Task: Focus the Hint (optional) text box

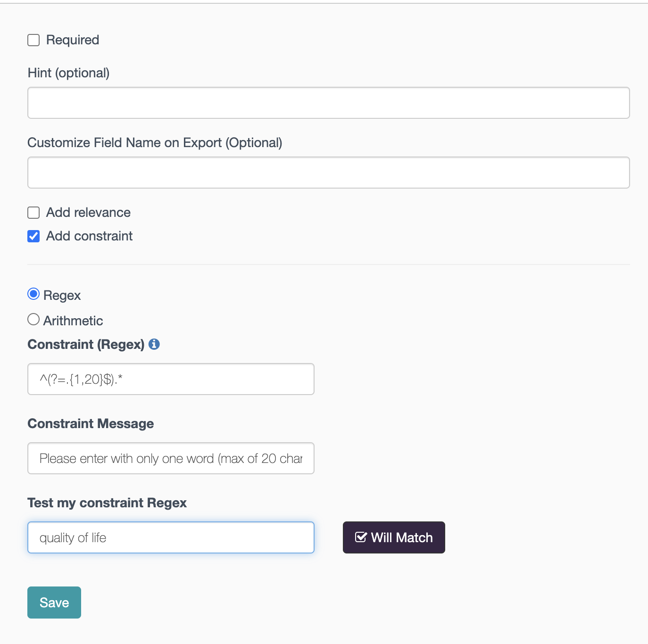Action: pos(329,103)
